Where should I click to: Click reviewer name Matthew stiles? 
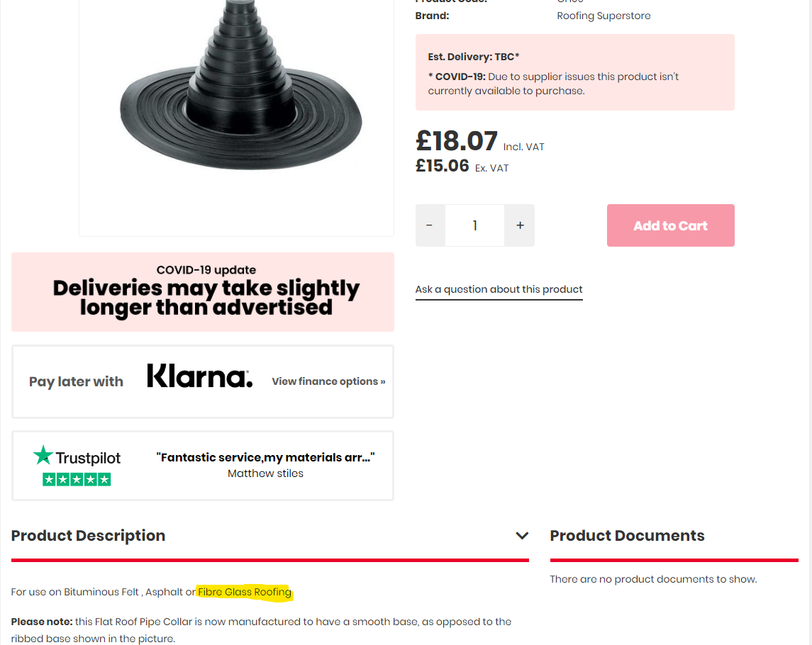[x=265, y=473]
